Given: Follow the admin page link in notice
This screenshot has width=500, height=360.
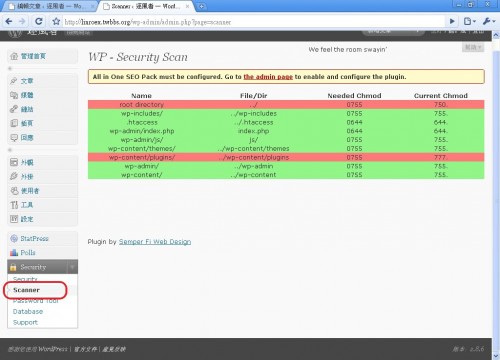Looking at the screenshot, I should [x=268, y=77].
